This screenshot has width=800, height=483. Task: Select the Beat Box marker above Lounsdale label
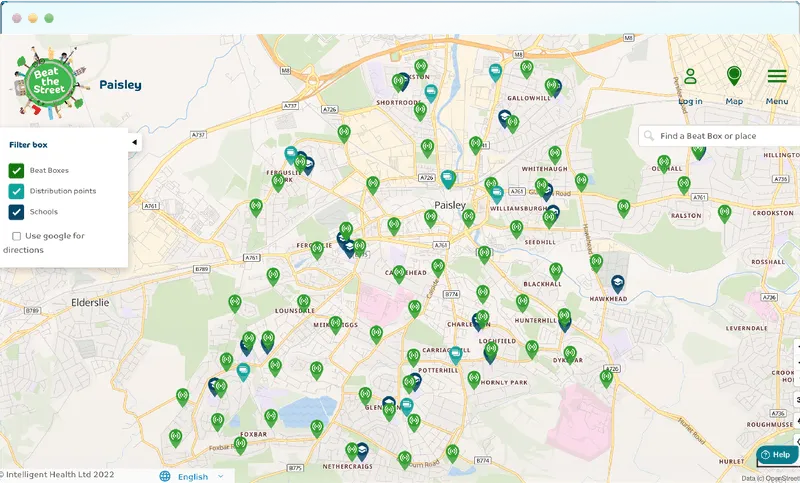[x=304, y=302]
